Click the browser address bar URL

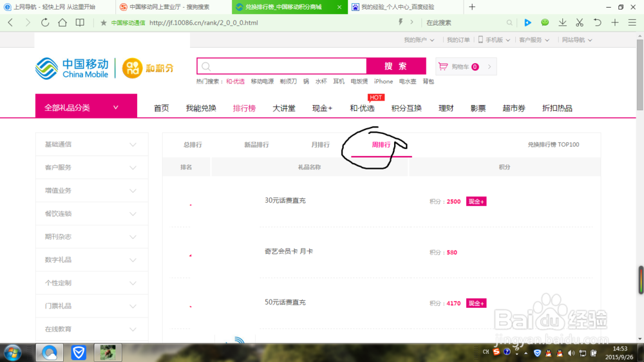pyautogui.click(x=204, y=23)
